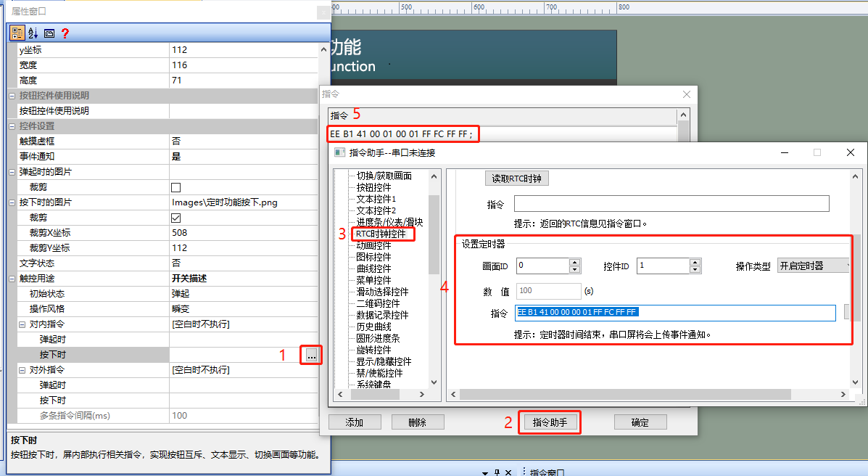868x476 pixels.
Task: Collapse the 控件设置 property group
Action: click(12, 126)
